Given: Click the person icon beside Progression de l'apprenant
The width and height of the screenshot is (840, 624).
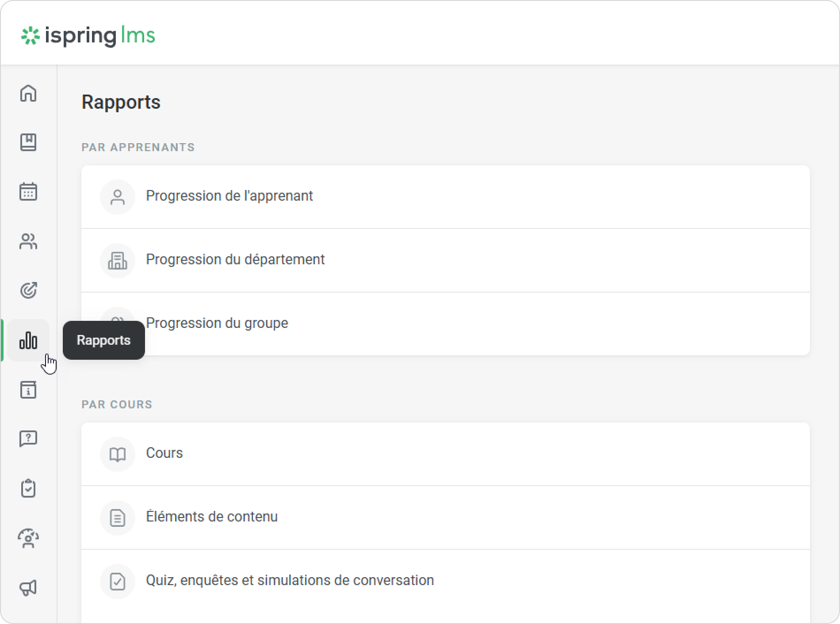Looking at the screenshot, I should 118,197.
